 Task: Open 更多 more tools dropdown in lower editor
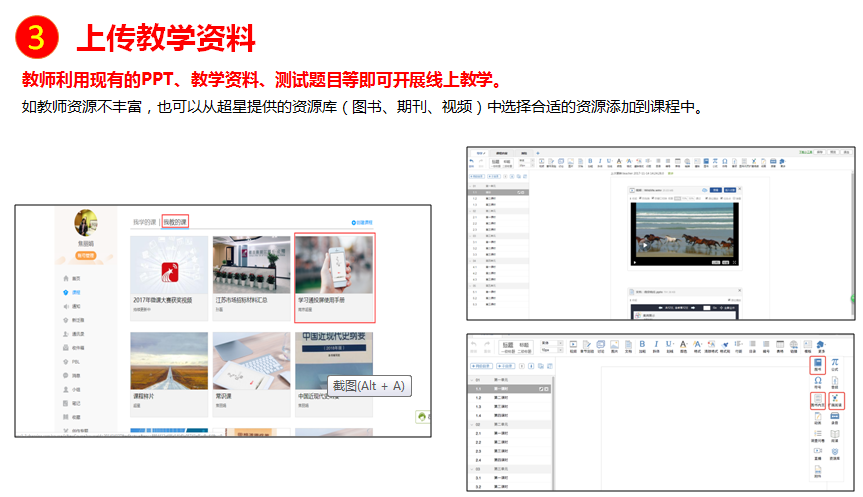(x=821, y=345)
